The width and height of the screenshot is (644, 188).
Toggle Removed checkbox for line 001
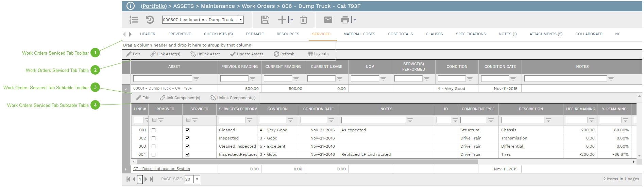pos(153,130)
